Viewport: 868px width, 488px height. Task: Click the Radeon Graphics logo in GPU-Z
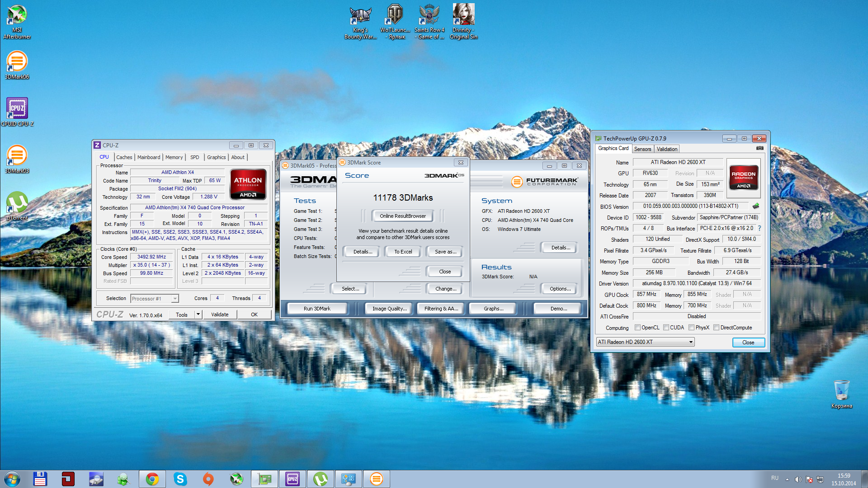click(x=744, y=178)
